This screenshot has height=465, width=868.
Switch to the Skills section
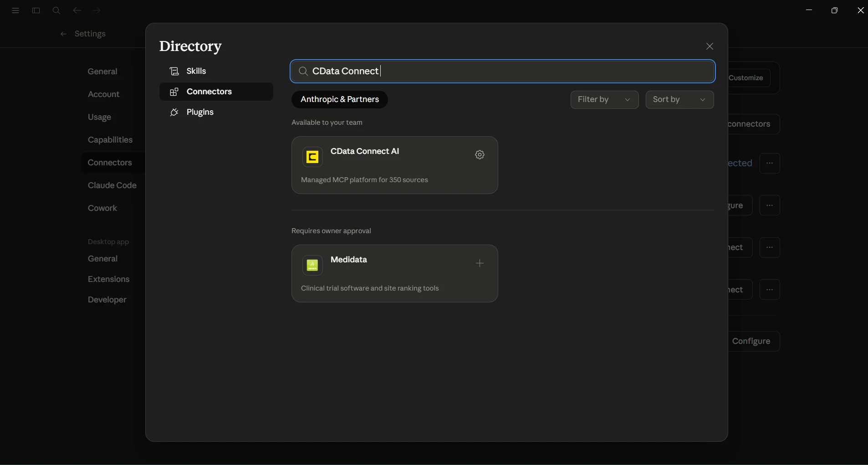[216, 71]
